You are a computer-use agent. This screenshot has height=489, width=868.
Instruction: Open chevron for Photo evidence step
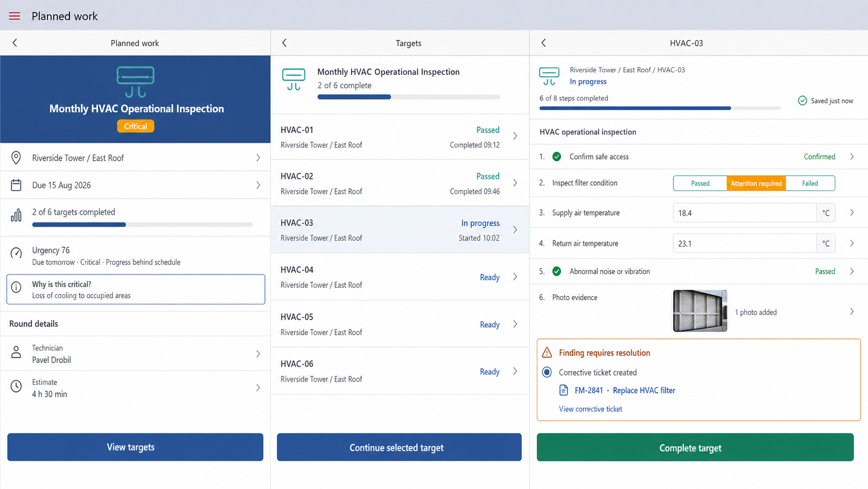[x=852, y=312]
